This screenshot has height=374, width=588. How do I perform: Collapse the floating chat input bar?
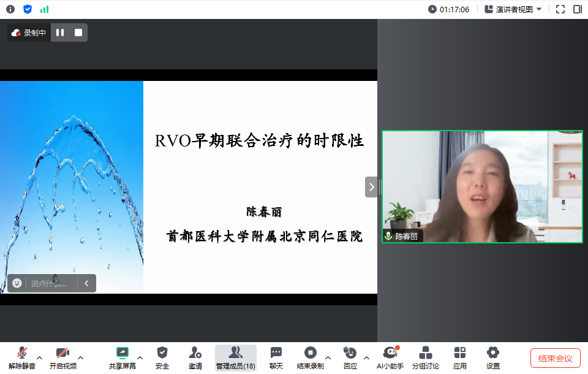86,283
